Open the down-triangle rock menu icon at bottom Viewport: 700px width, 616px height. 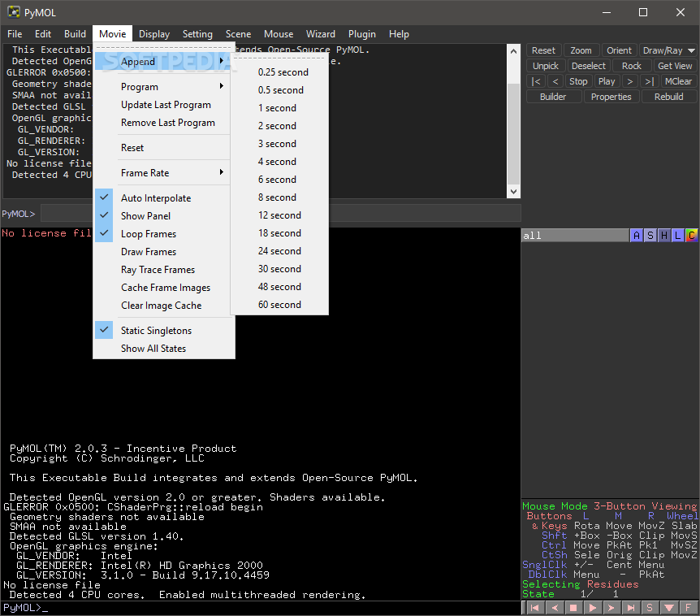coord(669,608)
